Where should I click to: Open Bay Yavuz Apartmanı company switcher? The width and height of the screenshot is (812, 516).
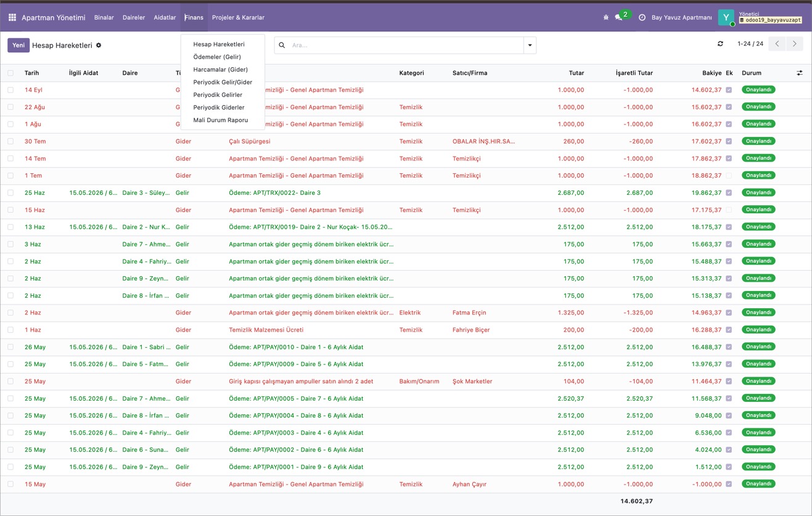point(681,17)
